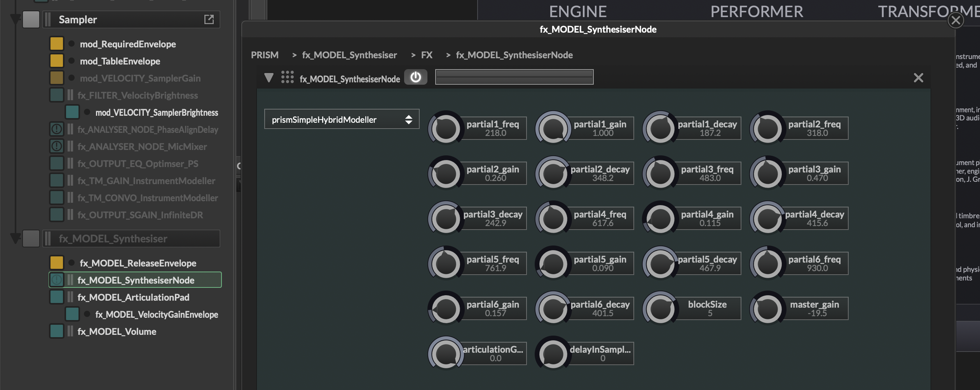Toggle bypass icon for fx_ANALYSER_NODE_PhaseAlignDelay
This screenshot has width=980, height=390.
[x=56, y=129]
